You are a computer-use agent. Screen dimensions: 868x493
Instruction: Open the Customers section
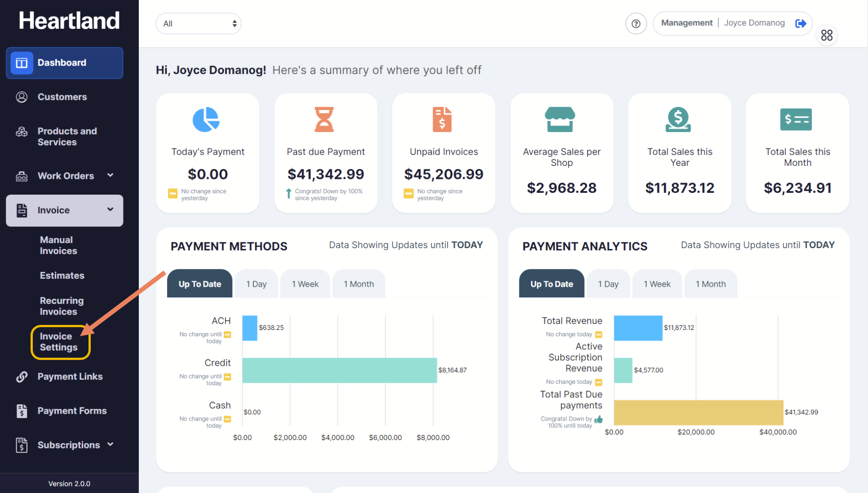[62, 97]
